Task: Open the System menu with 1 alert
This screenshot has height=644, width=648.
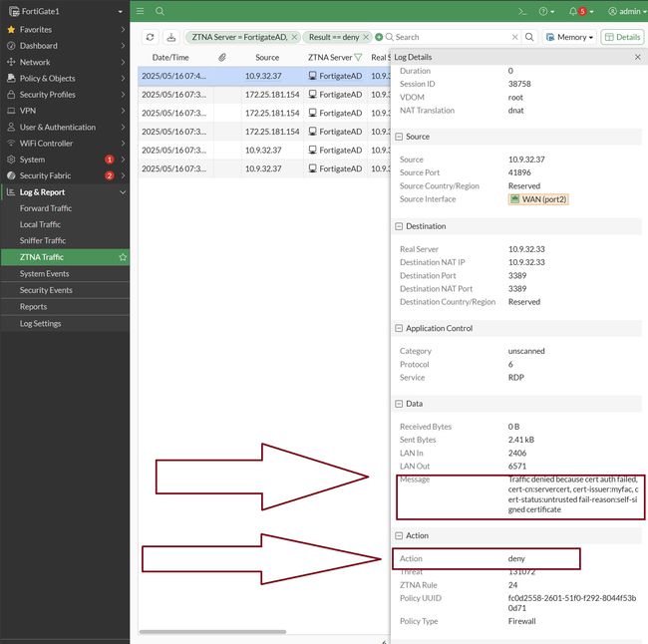Action: (65, 160)
